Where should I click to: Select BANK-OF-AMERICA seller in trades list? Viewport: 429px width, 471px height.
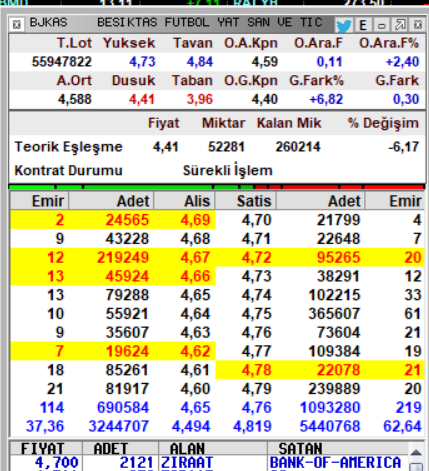point(335,463)
